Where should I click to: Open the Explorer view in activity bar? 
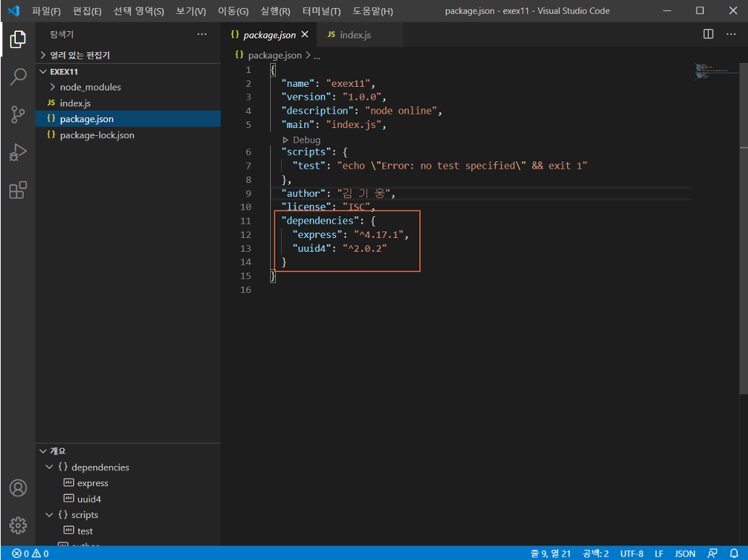tap(17, 39)
